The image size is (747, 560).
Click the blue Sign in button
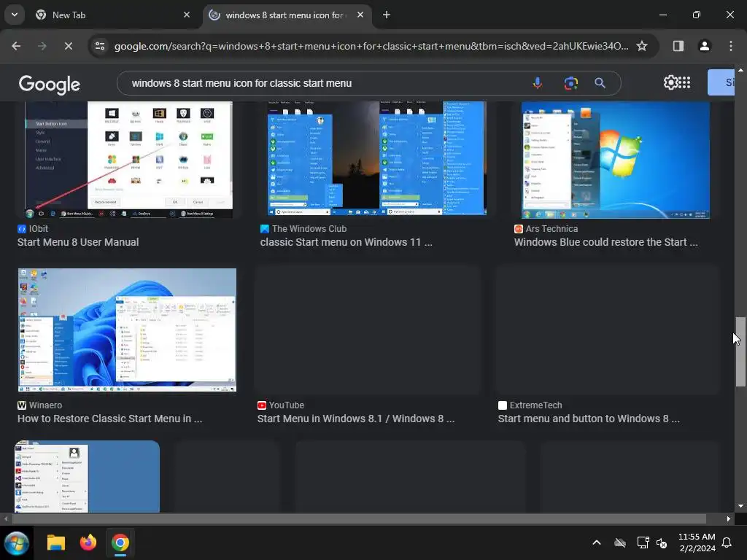721,82
